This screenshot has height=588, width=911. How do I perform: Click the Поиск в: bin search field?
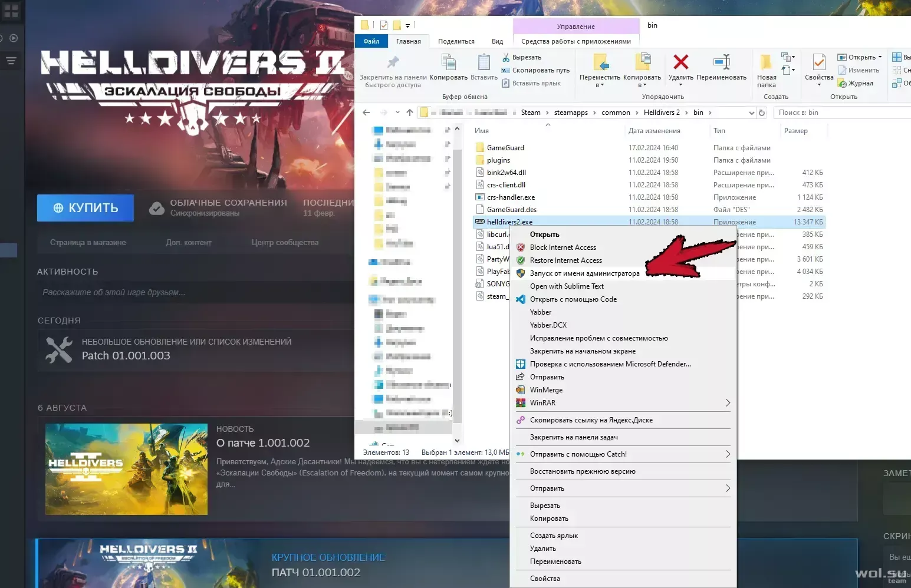(x=842, y=113)
